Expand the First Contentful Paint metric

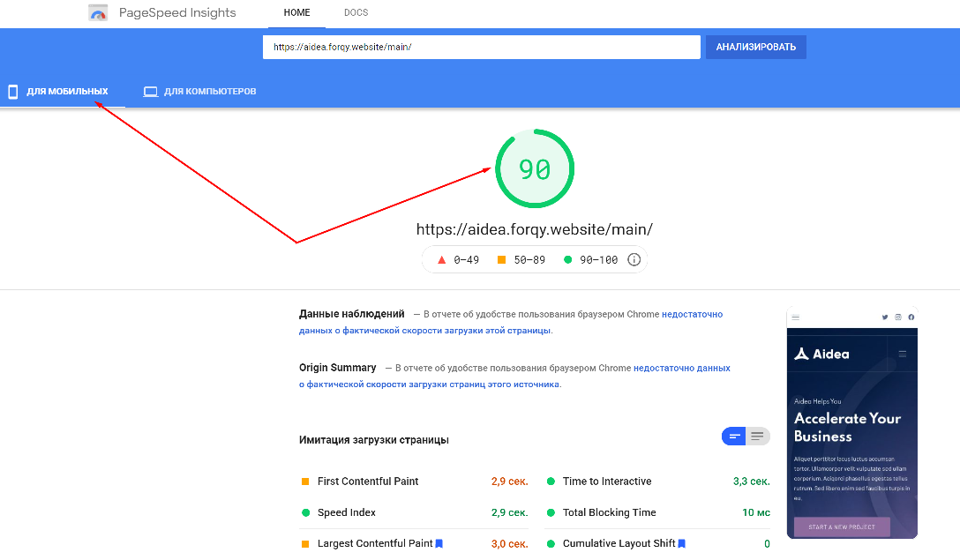pyautogui.click(x=368, y=482)
